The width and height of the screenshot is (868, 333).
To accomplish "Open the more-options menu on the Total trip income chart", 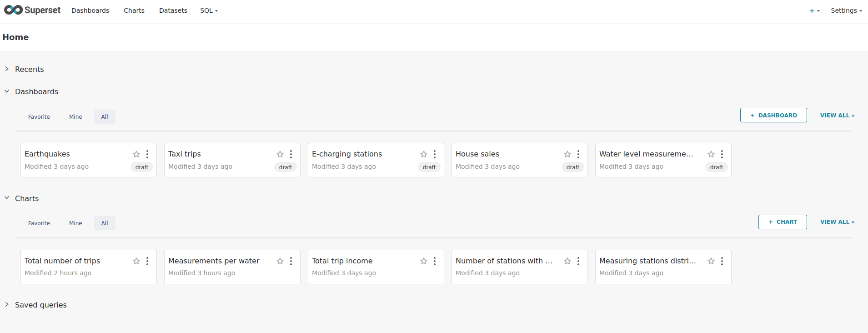I will 435,261.
